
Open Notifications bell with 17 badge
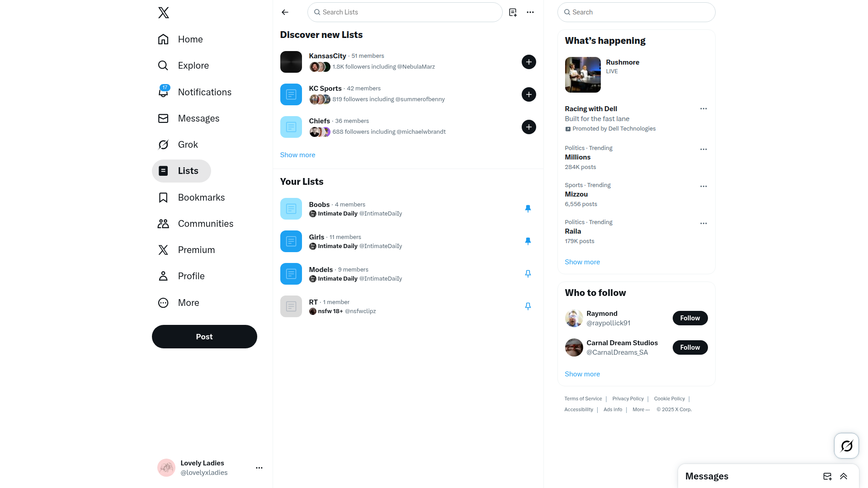click(164, 92)
